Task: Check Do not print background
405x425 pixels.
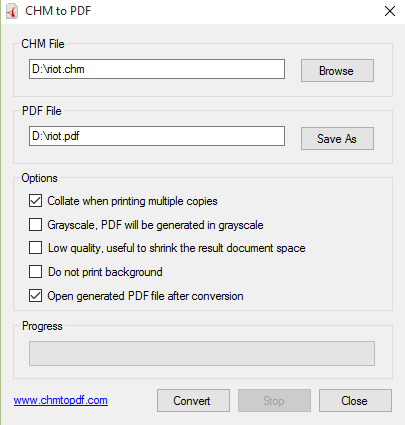Action: pos(35,272)
